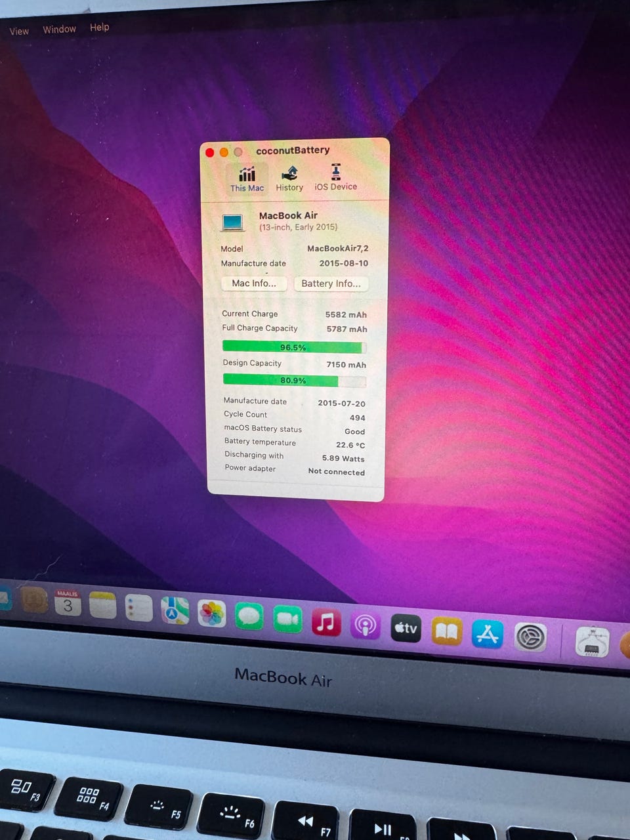Image resolution: width=630 pixels, height=840 pixels.
Task: Select the This Mac tab
Action: (247, 179)
